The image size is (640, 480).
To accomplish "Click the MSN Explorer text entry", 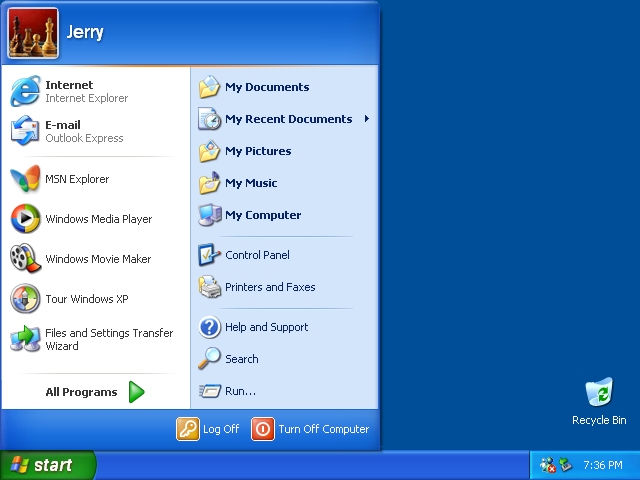I will [77, 179].
